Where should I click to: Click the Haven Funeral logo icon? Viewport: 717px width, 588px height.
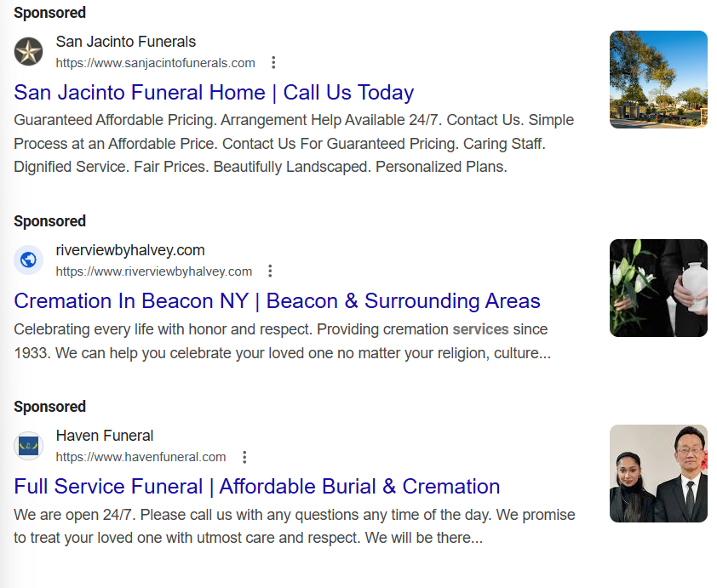[28, 446]
